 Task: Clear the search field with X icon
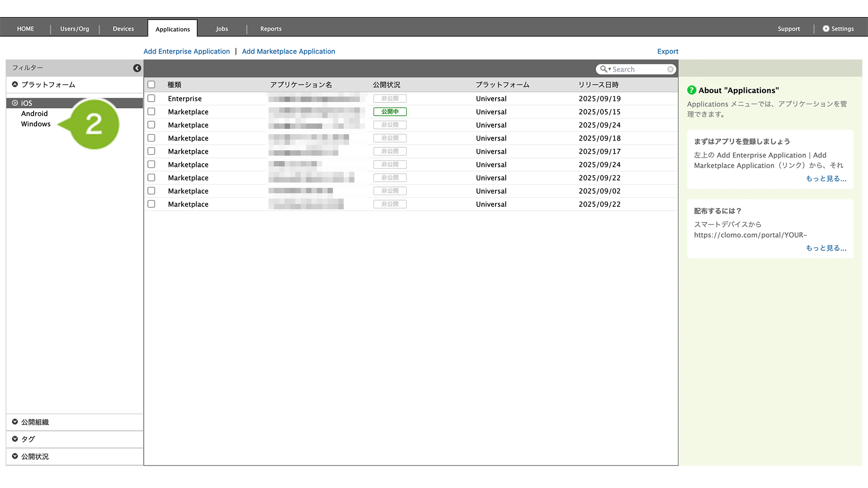click(x=670, y=69)
